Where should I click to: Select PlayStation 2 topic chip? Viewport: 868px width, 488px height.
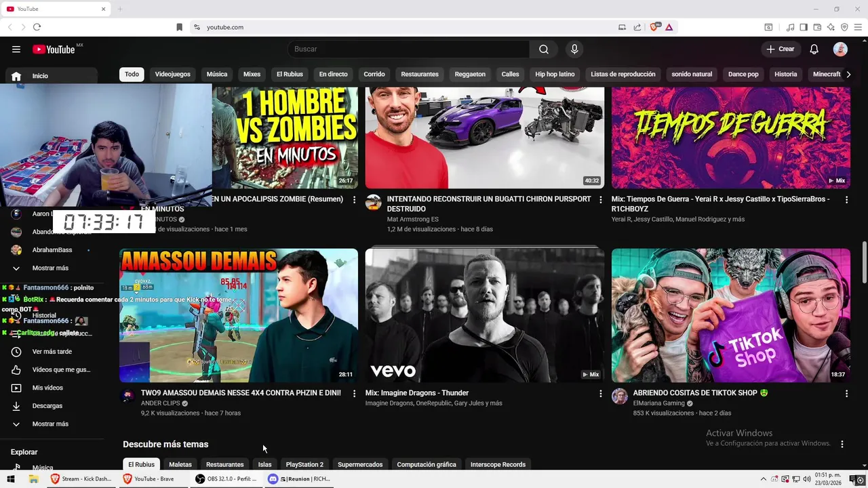(x=304, y=464)
